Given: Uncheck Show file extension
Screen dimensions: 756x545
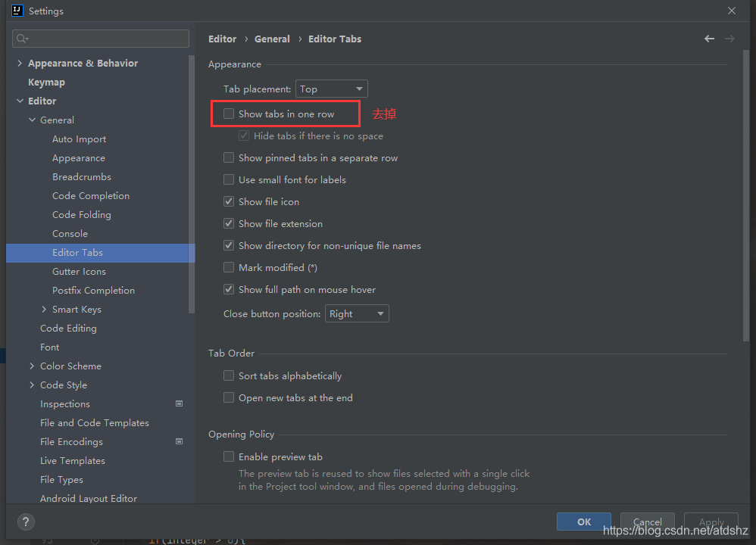Looking at the screenshot, I should tap(229, 223).
